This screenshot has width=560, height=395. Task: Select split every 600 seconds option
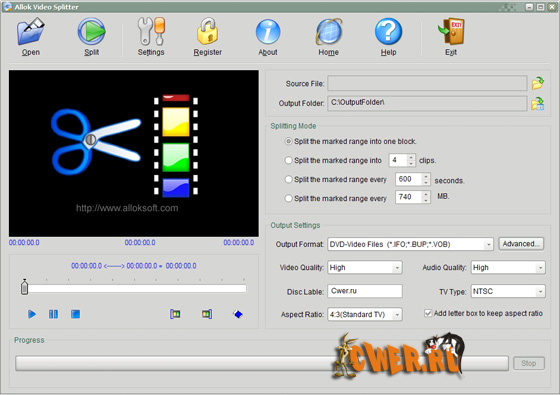click(288, 179)
